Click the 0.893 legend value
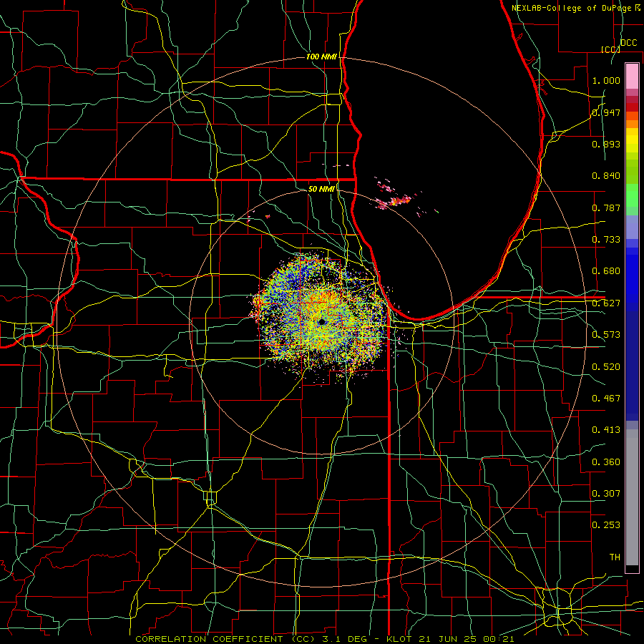The width and height of the screenshot is (644, 644). pos(606,144)
